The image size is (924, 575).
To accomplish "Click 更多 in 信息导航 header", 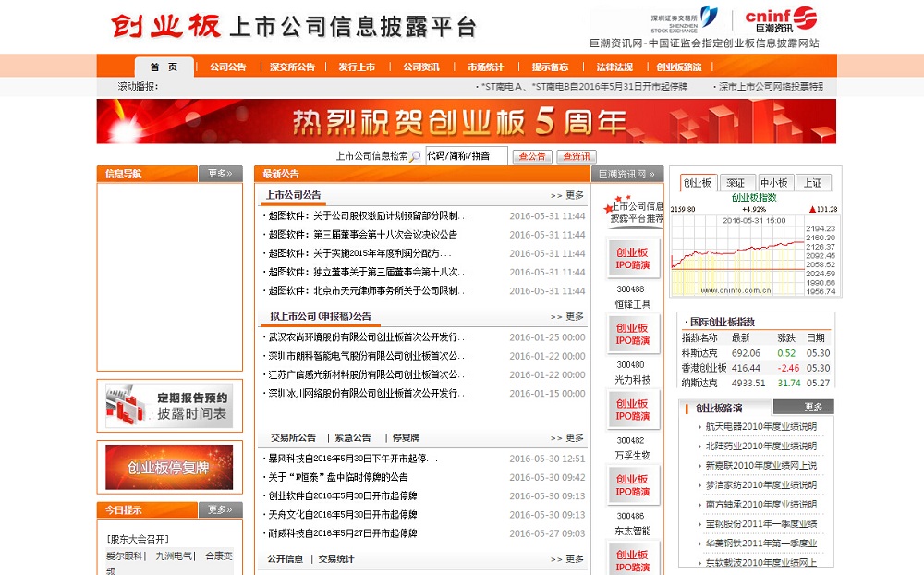I will point(221,174).
